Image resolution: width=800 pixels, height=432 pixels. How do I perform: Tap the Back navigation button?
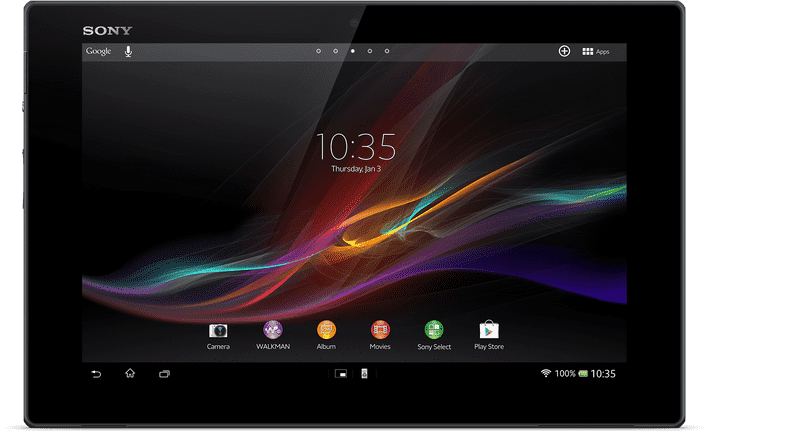pos(96,374)
